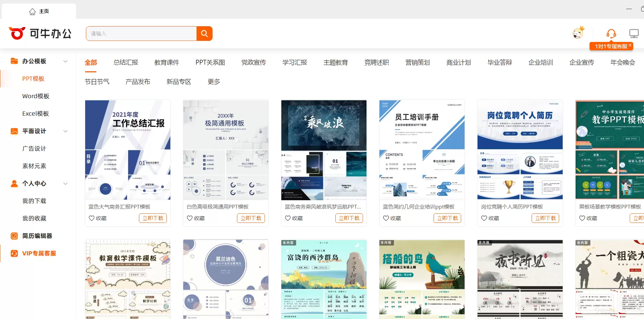This screenshot has width=644, height=319.
Task: Click the headset customer service icon
Action: click(x=611, y=34)
